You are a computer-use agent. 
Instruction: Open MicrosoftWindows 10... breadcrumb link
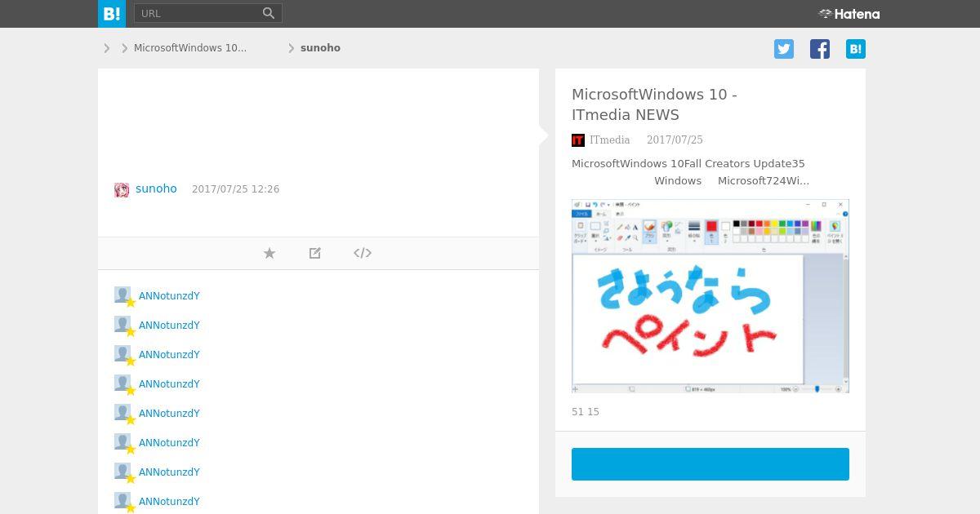point(190,48)
